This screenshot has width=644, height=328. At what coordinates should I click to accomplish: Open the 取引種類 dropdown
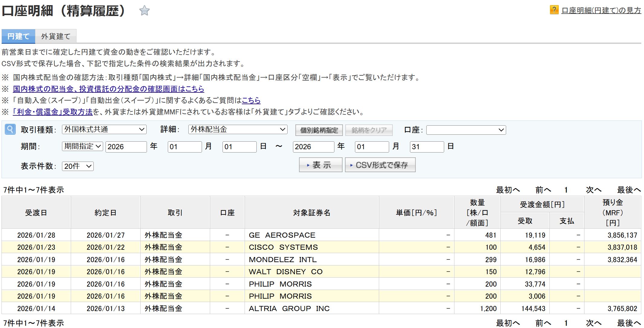pos(104,130)
